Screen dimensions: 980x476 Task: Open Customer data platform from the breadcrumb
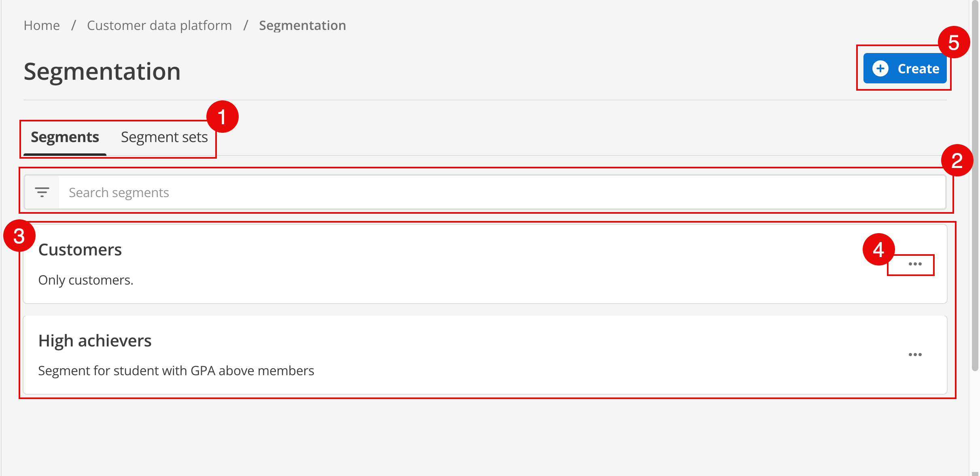pos(159,25)
